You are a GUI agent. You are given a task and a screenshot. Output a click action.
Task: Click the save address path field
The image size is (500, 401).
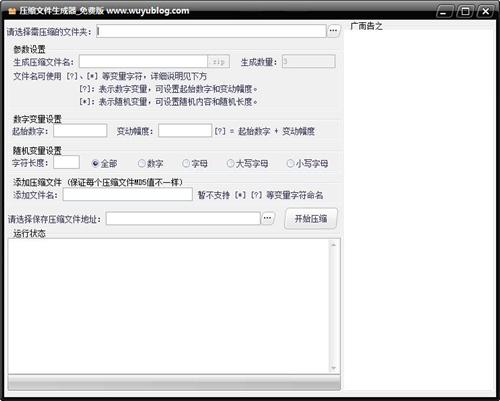tap(183, 219)
